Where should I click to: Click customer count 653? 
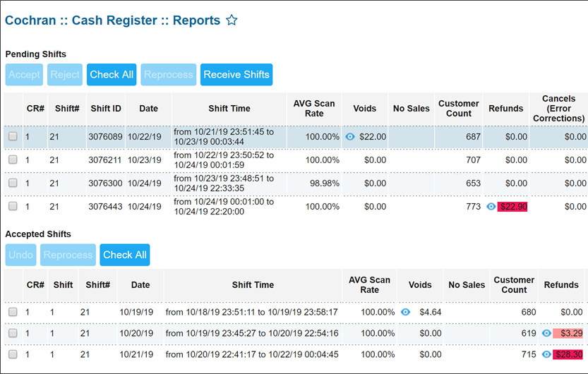coord(473,183)
